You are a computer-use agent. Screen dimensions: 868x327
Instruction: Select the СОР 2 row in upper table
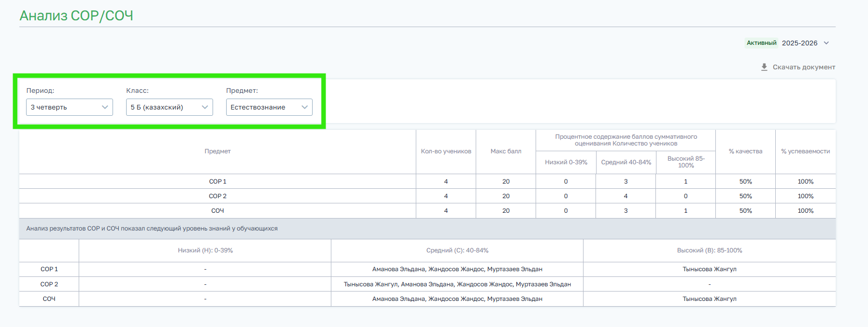tap(427, 196)
